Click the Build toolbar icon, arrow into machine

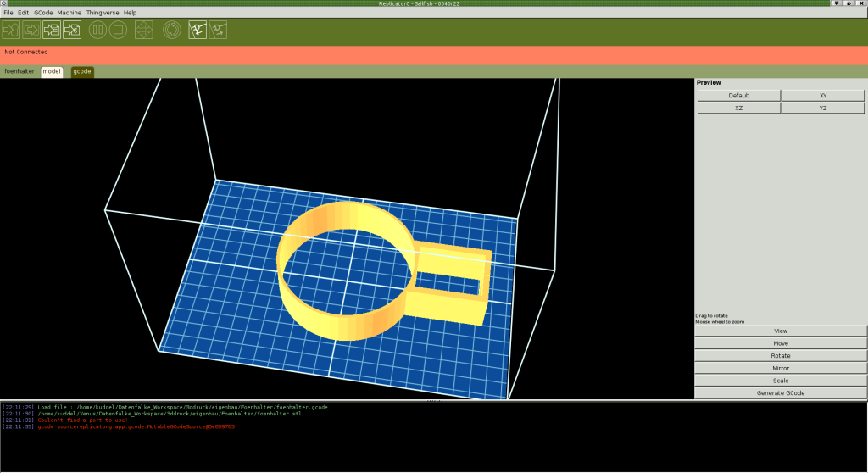pos(11,30)
